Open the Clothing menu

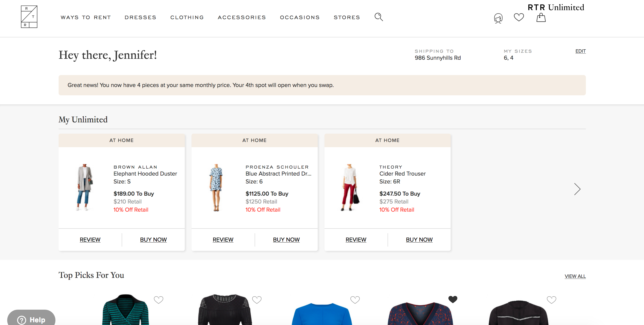click(x=187, y=18)
